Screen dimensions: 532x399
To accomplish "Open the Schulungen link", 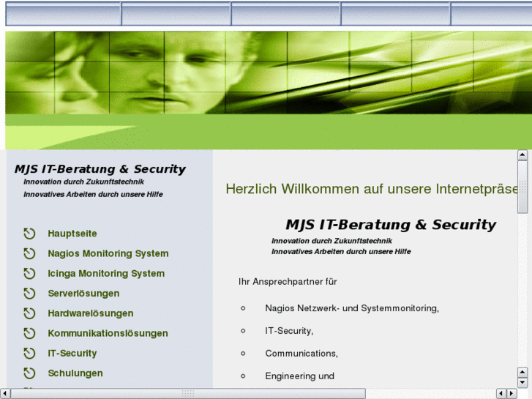I will (75, 373).
